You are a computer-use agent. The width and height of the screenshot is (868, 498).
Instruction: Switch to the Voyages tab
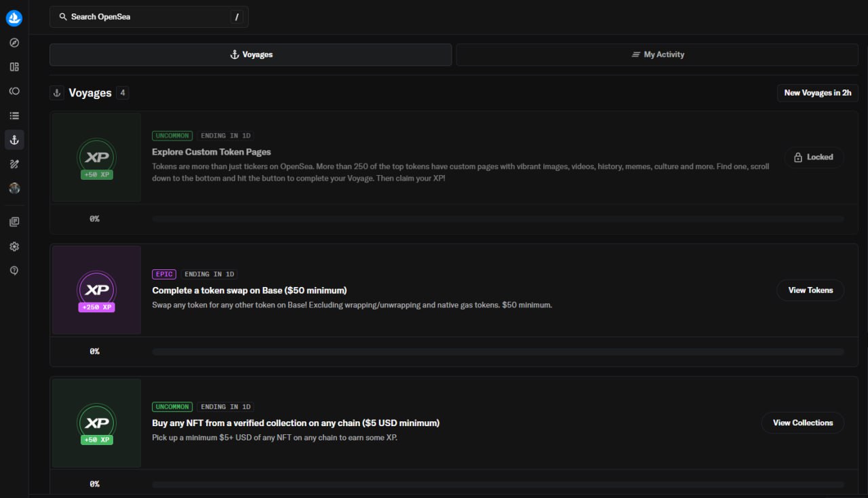tap(251, 55)
